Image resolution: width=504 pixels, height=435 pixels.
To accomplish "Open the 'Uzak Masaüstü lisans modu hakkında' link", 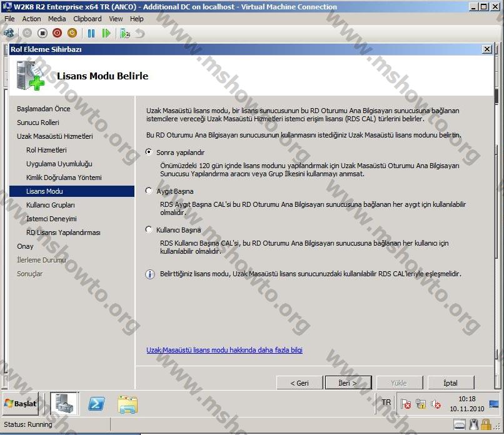I will point(224,350).
